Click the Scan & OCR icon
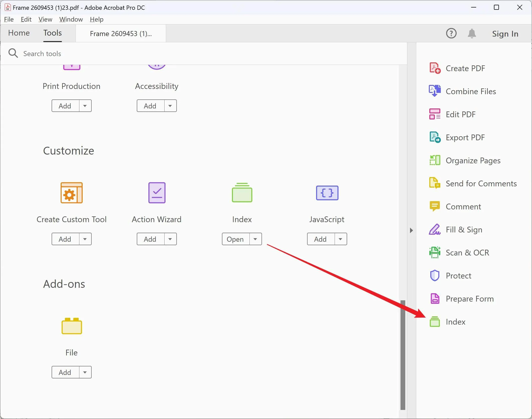The width and height of the screenshot is (532, 419). tap(435, 252)
